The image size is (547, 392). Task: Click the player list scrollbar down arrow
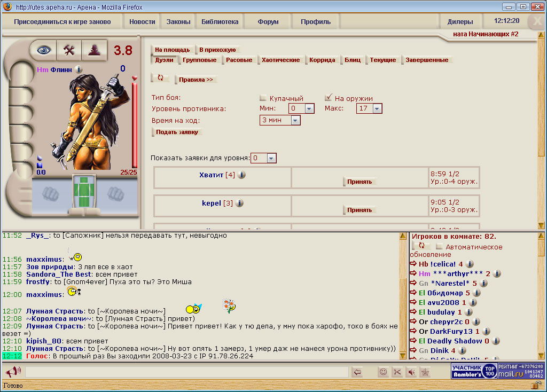click(541, 355)
